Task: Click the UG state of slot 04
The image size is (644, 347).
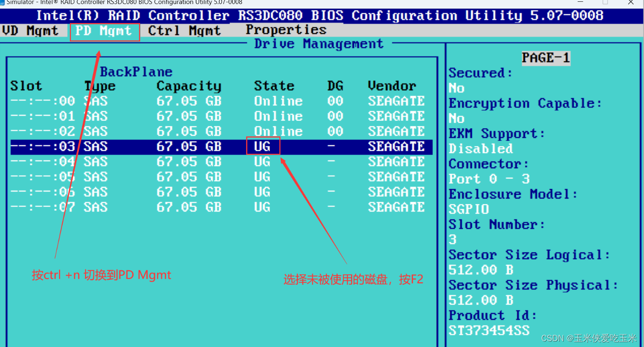Action: (262, 162)
